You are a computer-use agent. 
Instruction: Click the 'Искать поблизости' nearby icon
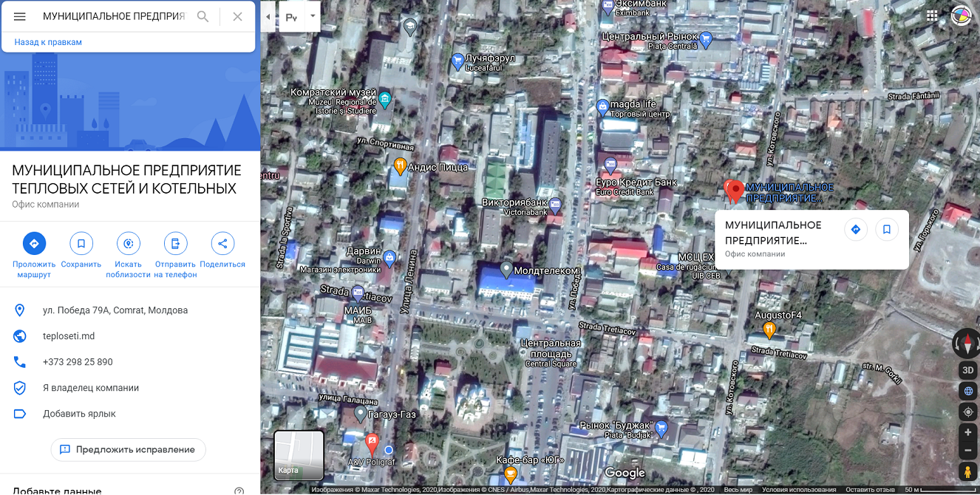click(129, 243)
